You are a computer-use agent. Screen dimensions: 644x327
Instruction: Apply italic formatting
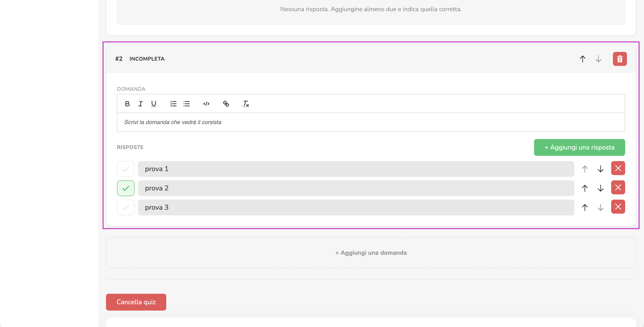point(140,104)
